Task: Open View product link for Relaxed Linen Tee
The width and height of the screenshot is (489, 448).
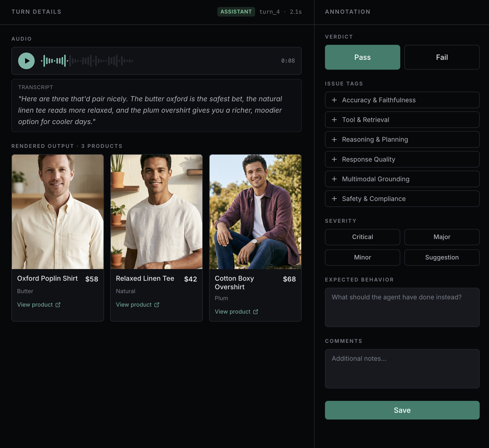Action: point(134,305)
